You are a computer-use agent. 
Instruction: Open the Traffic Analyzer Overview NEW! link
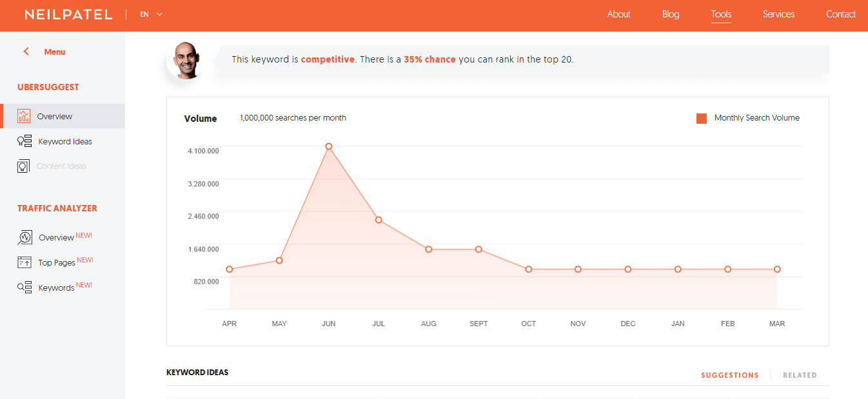tap(65, 237)
